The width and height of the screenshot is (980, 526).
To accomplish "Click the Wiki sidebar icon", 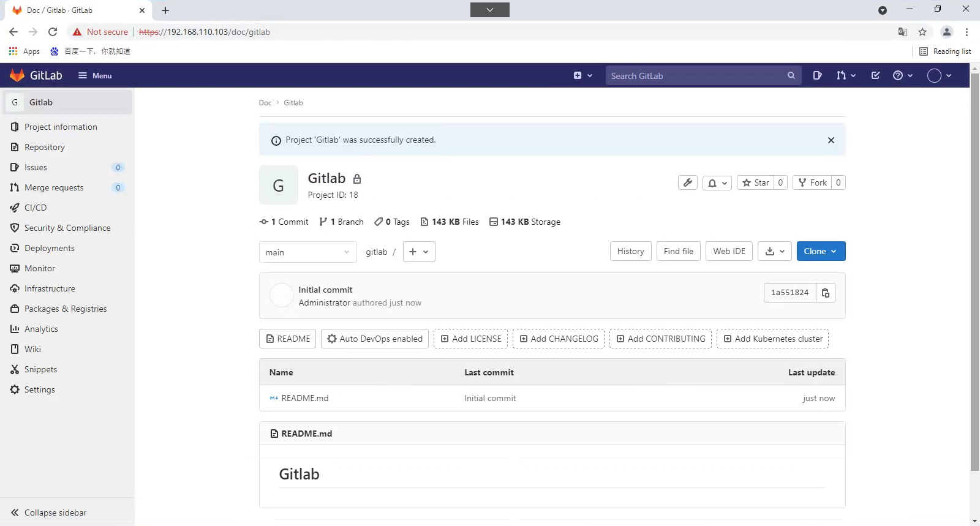I will [x=15, y=349].
